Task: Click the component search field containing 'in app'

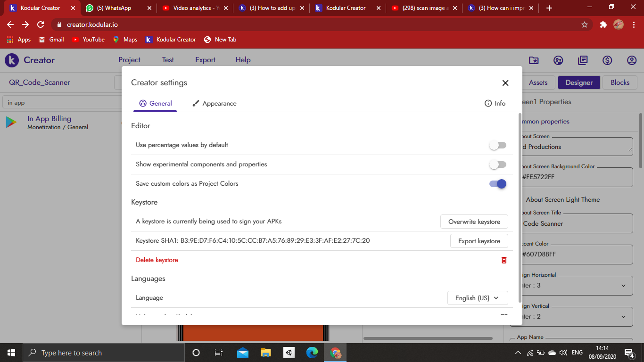Action: (x=62, y=102)
